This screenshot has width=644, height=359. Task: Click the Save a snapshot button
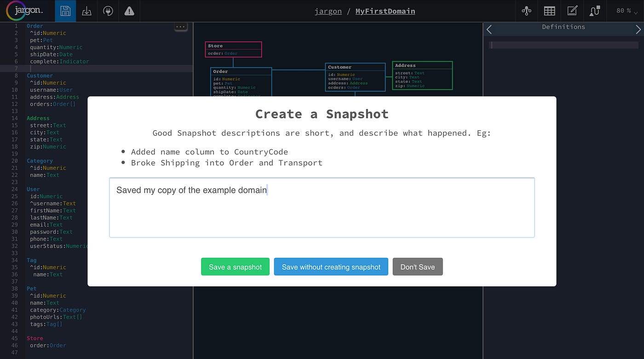pos(235,267)
